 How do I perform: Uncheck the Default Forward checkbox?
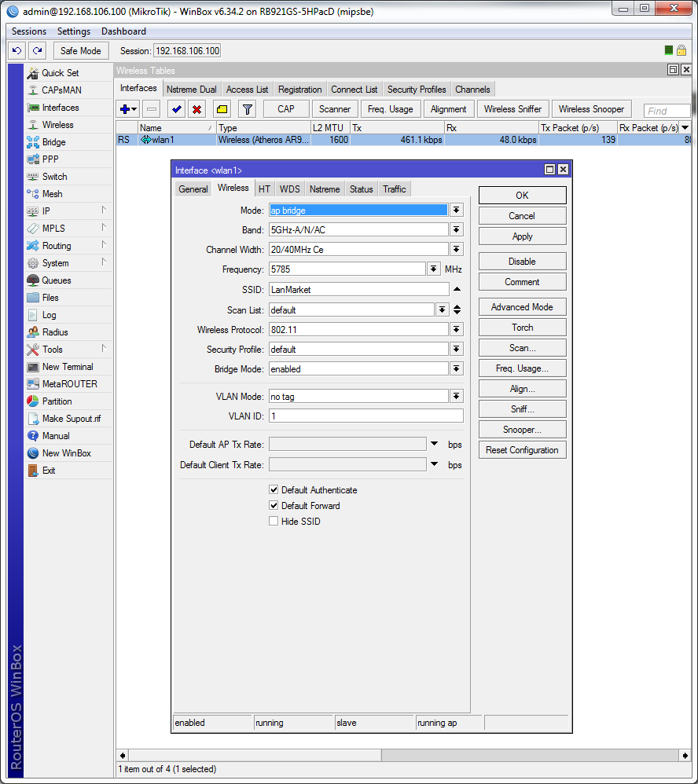[274, 506]
